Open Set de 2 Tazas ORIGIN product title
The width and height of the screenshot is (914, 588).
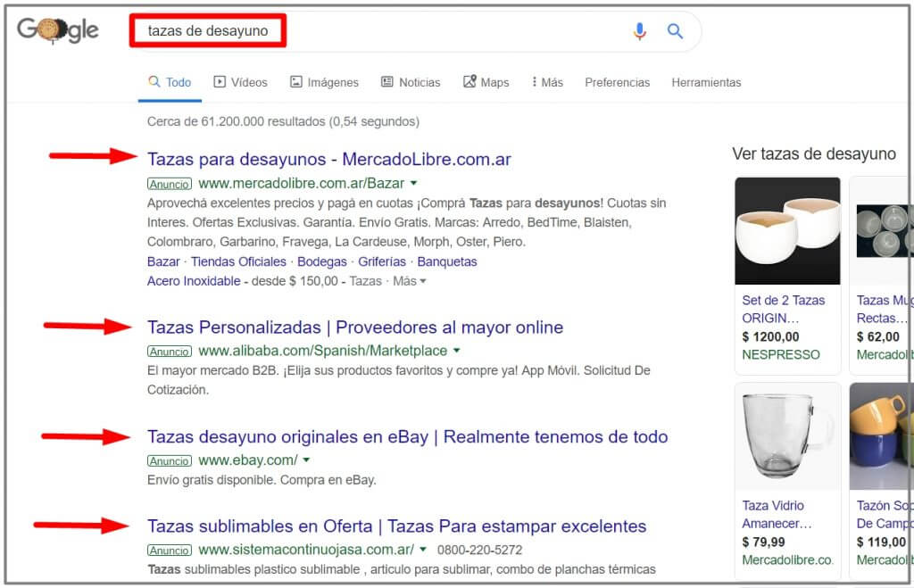784,309
